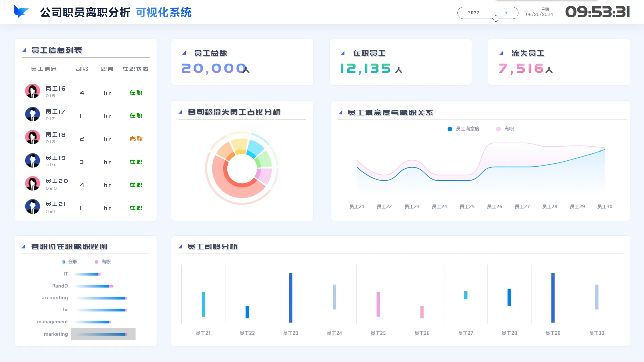Click the accounting bar in ratio chart

pos(102,298)
